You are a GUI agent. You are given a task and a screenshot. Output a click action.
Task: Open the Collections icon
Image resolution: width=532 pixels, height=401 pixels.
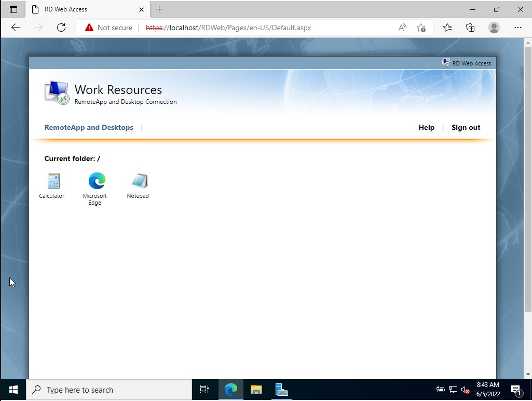[x=470, y=28]
